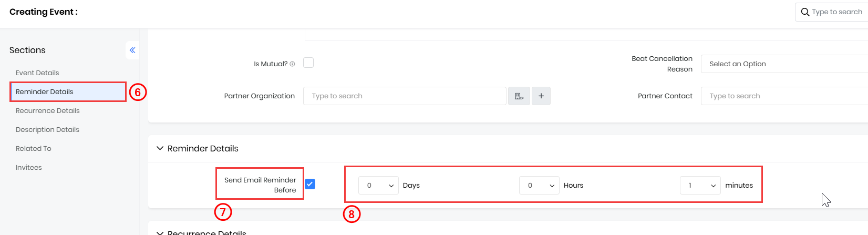Screen dimensions: 868x235
Task: Collapse the Sections sidebar with double-chevron icon
Action: (132, 50)
